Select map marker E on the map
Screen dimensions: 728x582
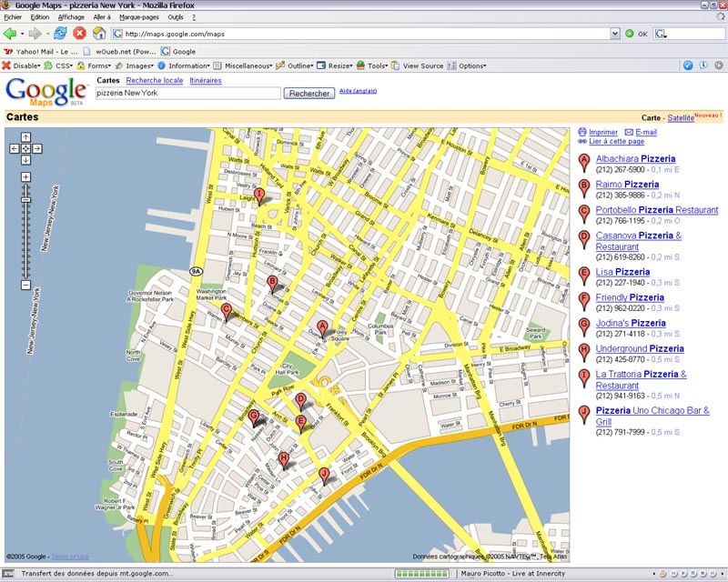301,424
